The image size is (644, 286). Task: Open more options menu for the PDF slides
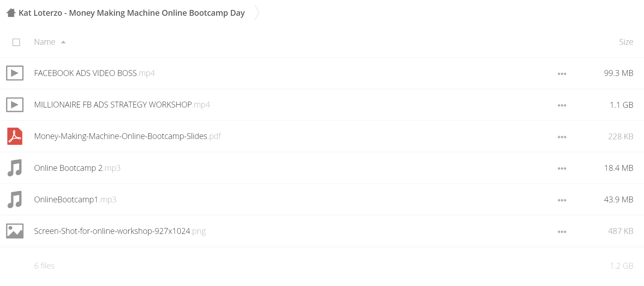562,137
